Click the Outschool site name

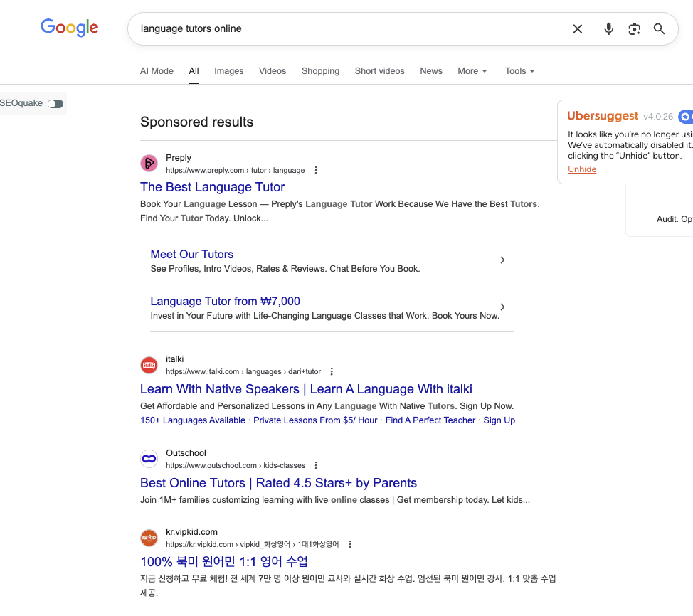pos(186,453)
